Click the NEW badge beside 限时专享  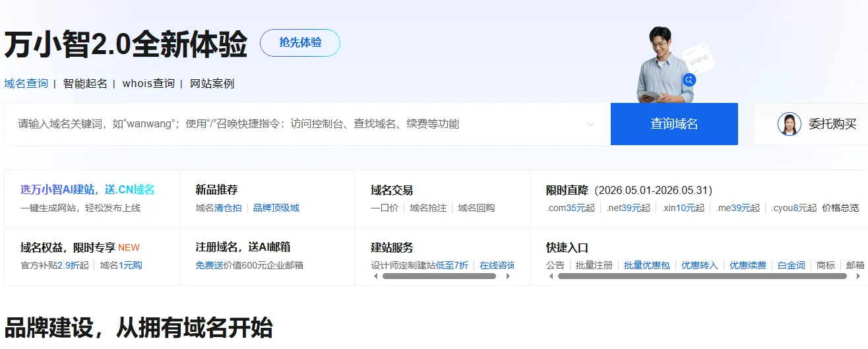(129, 247)
